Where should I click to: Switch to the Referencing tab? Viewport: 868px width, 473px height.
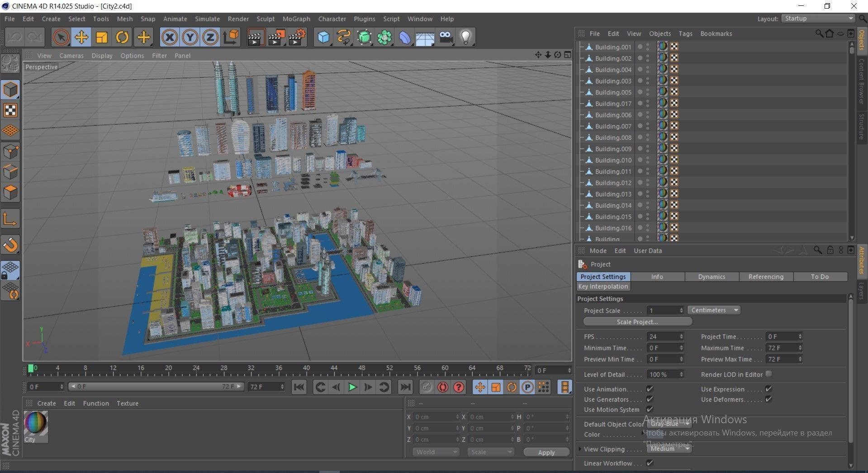(x=766, y=277)
